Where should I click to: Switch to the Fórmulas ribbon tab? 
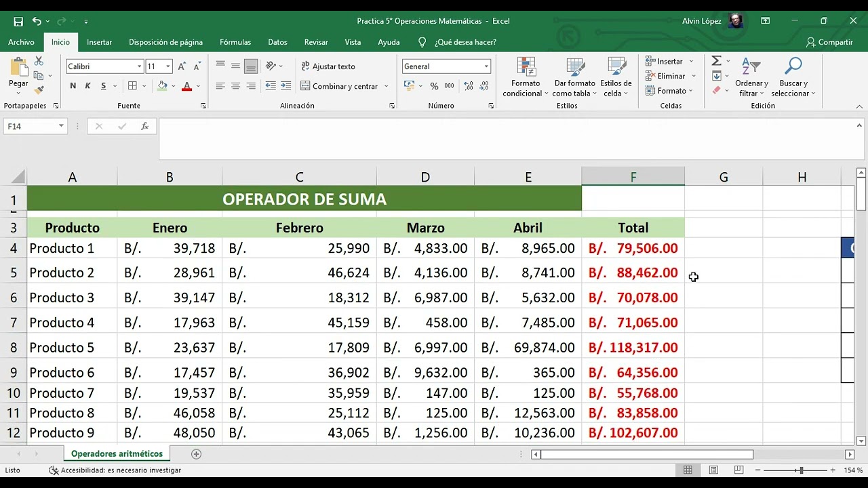point(235,42)
